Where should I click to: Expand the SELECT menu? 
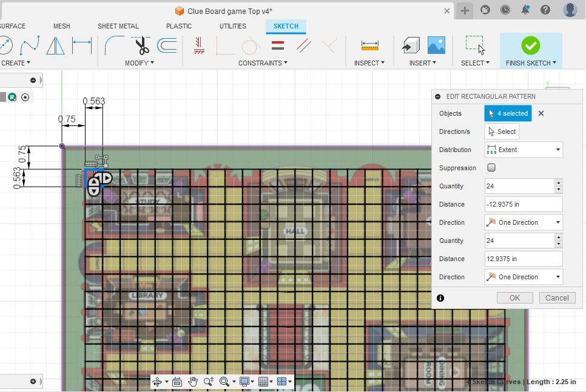coord(475,63)
